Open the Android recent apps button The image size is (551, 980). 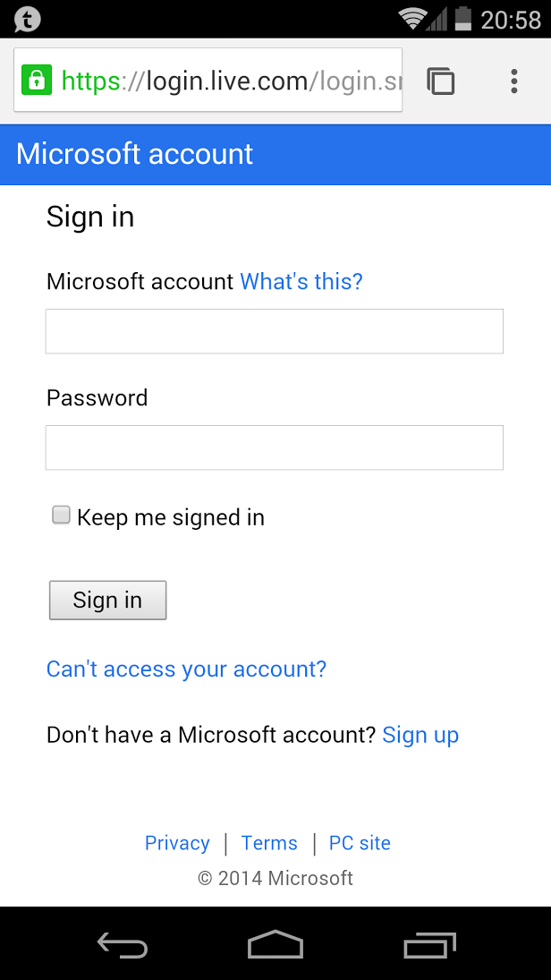coord(429,944)
